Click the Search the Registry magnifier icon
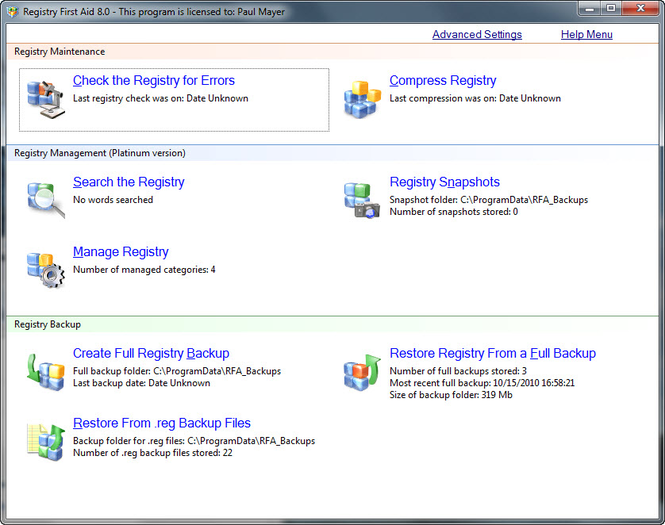This screenshot has width=665, height=525. pos(46,201)
